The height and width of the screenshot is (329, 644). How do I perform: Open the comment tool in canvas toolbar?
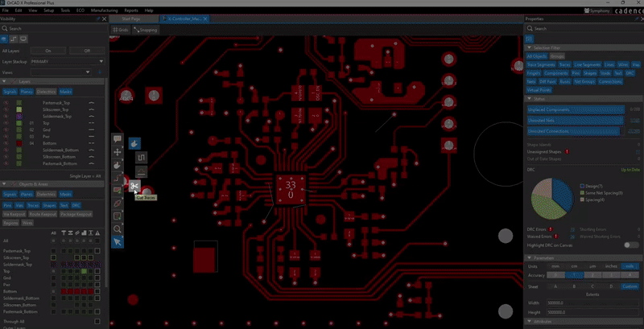118,139
